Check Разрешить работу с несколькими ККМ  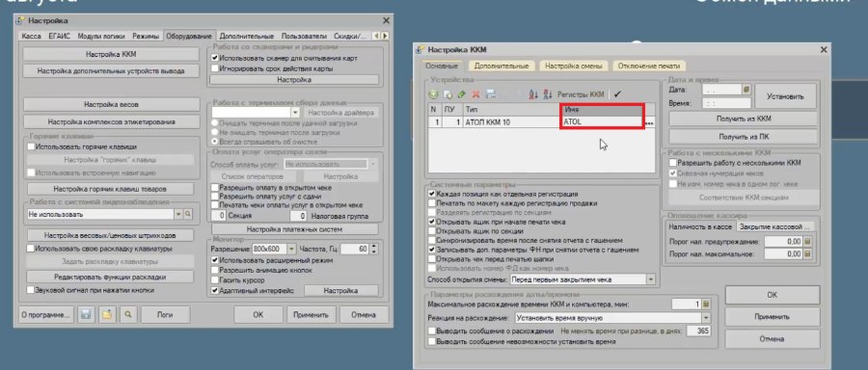click(x=672, y=163)
